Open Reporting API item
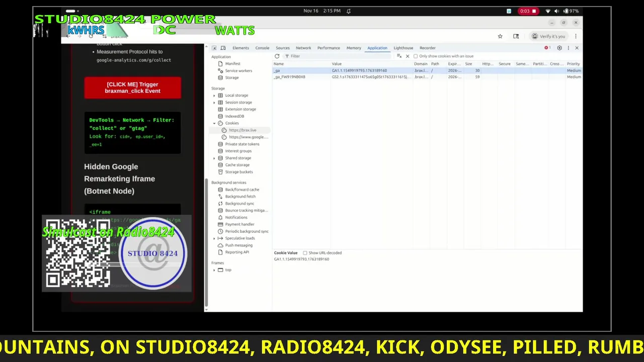Image resolution: width=644 pixels, height=362 pixels. 237,252
